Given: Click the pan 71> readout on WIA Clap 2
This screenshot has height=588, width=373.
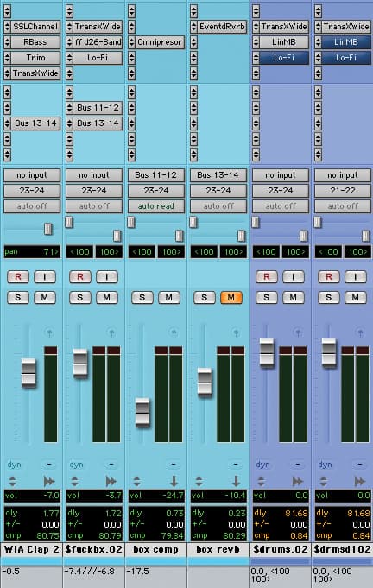Looking at the screenshot, I should (32, 251).
